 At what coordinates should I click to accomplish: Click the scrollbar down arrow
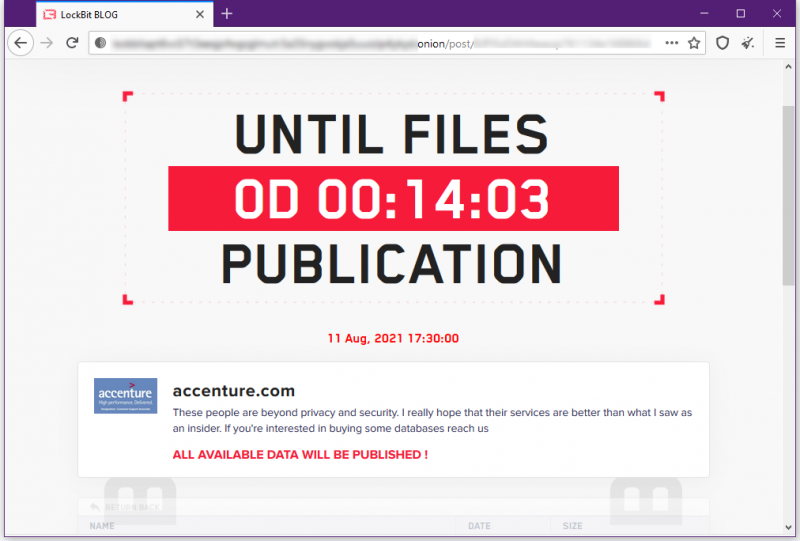click(x=789, y=527)
